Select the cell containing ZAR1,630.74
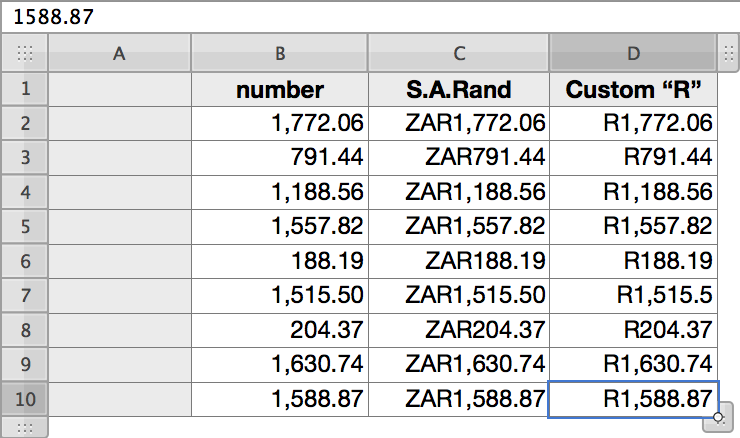 [x=459, y=365]
